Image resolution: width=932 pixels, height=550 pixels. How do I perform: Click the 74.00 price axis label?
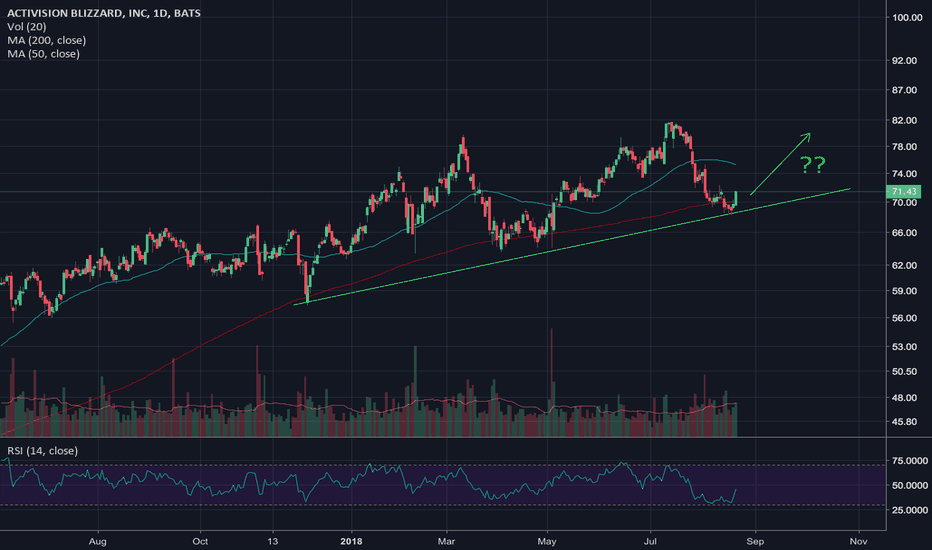click(905, 174)
